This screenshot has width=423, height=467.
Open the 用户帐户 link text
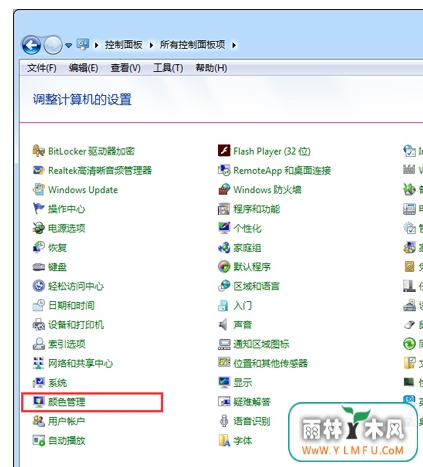66,421
